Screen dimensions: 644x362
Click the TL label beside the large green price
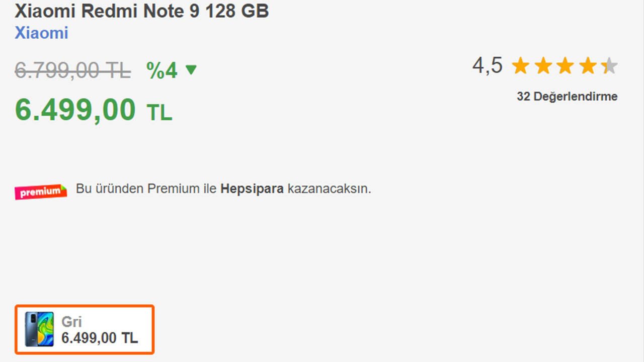tap(159, 113)
